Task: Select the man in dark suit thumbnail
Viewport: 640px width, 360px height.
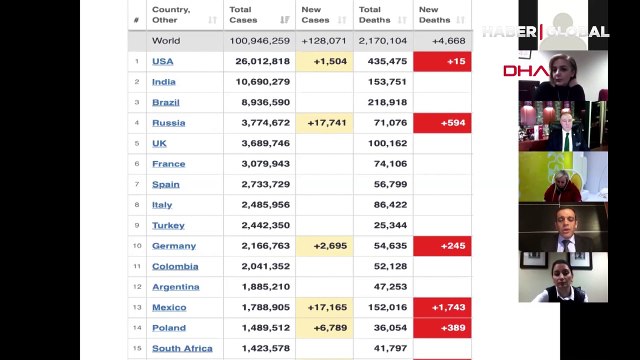Action: pos(563,227)
